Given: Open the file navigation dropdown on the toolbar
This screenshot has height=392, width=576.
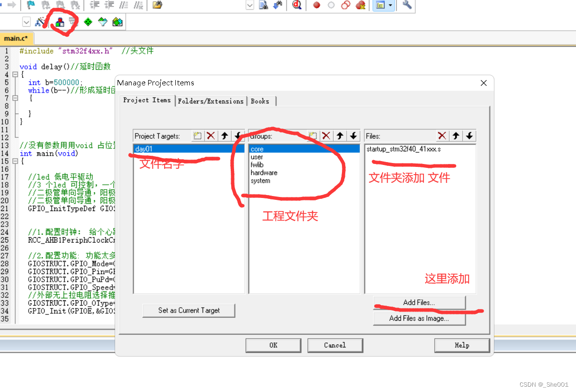Looking at the screenshot, I should point(249,5).
